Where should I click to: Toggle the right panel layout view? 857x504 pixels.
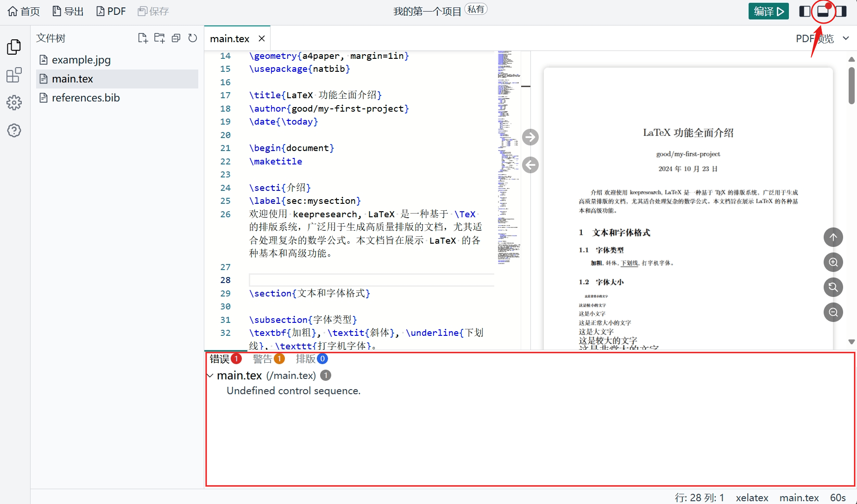(x=842, y=11)
